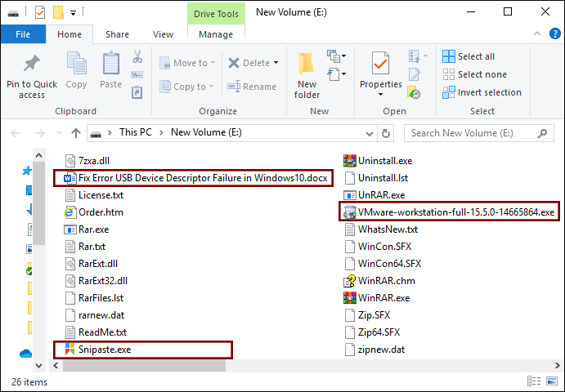
Task: Click the horizontal scrollbar thumb
Action: click(144, 366)
